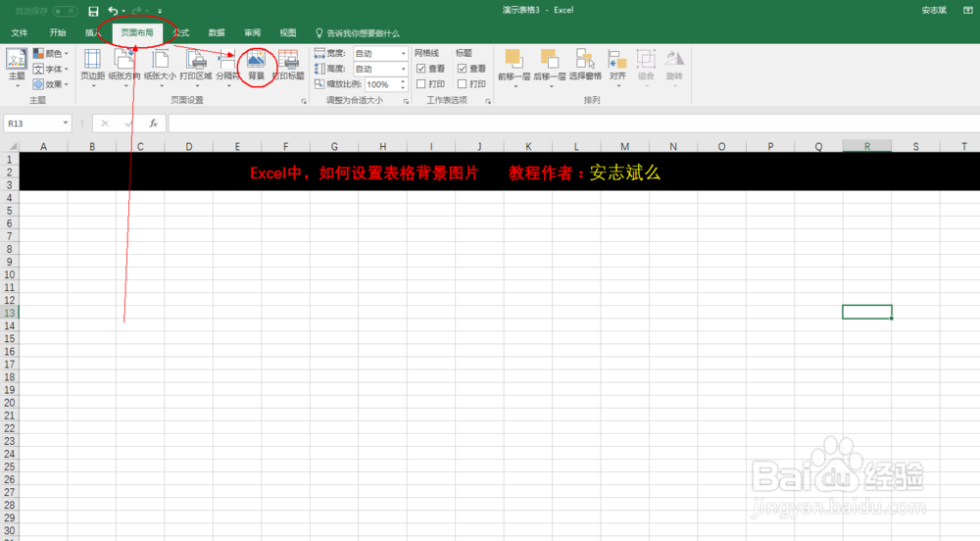Click the 缩放比例 100% input field
Viewport: 980px width, 541px height.
pos(382,84)
